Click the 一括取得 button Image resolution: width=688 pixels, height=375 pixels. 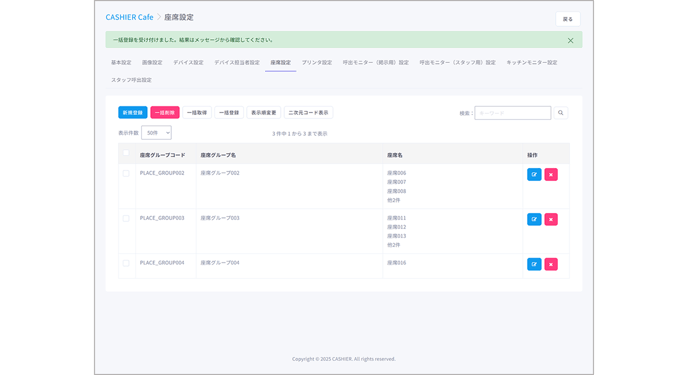[197, 113]
